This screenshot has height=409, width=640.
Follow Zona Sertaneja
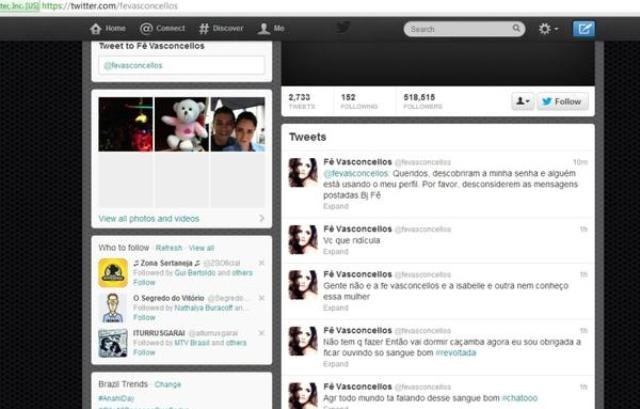point(144,282)
